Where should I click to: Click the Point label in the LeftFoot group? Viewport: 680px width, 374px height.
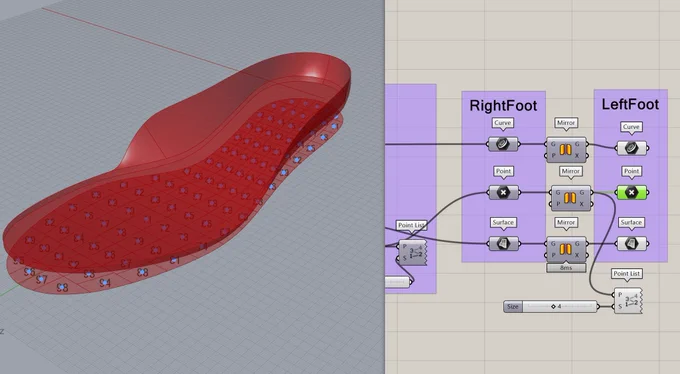(x=631, y=171)
